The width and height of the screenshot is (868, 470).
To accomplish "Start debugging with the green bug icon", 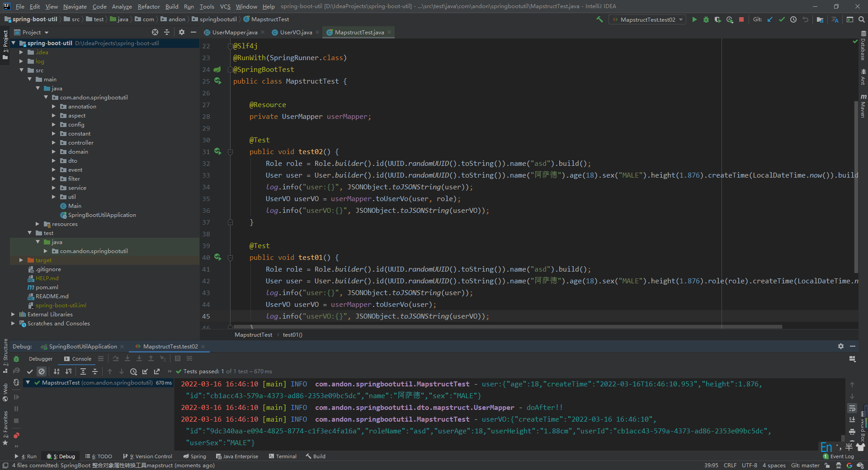I will pos(706,19).
